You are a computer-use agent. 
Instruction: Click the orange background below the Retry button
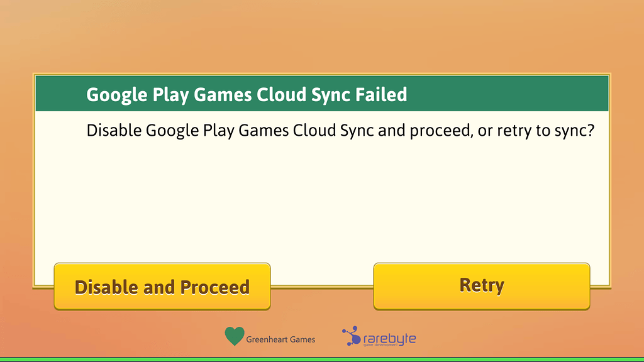(x=482, y=333)
